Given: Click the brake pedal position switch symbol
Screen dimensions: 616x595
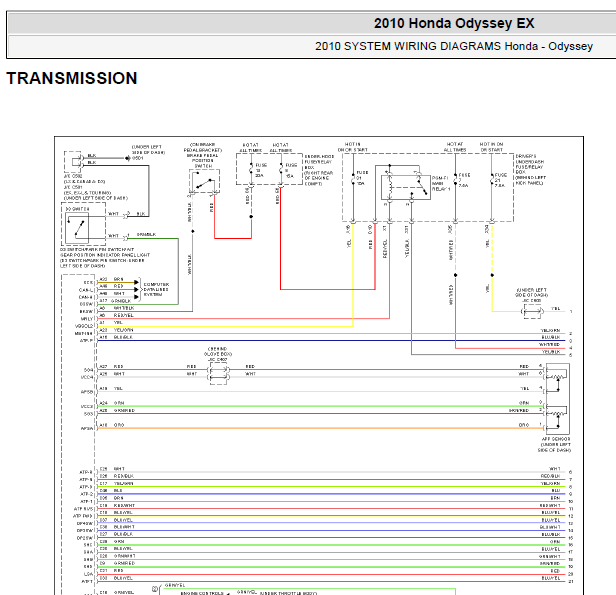Looking at the screenshot, I should tap(204, 182).
